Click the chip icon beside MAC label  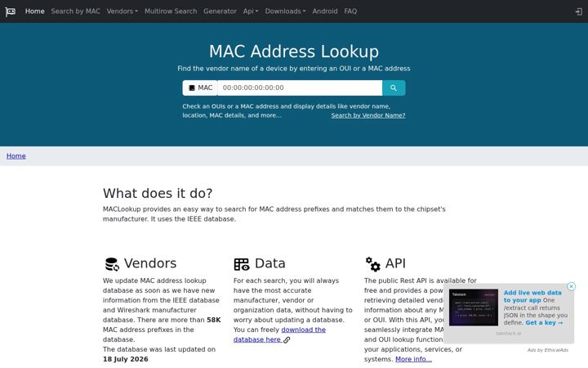point(192,88)
